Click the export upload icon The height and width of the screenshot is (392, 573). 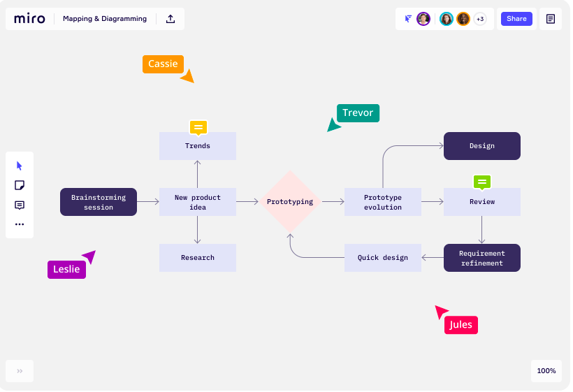(x=171, y=19)
